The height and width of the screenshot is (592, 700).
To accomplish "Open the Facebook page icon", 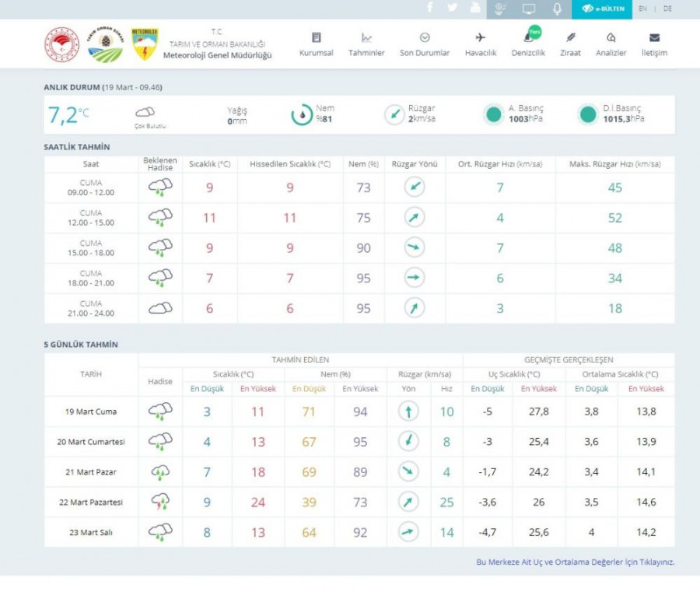I will coord(430,9).
